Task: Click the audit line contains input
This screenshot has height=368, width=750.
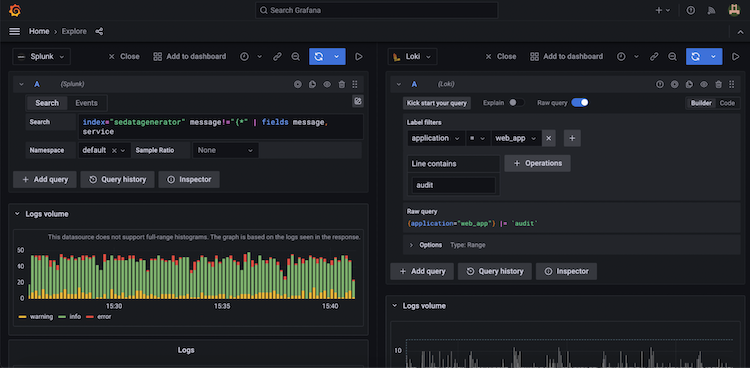Action: pyautogui.click(x=453, y=185)
